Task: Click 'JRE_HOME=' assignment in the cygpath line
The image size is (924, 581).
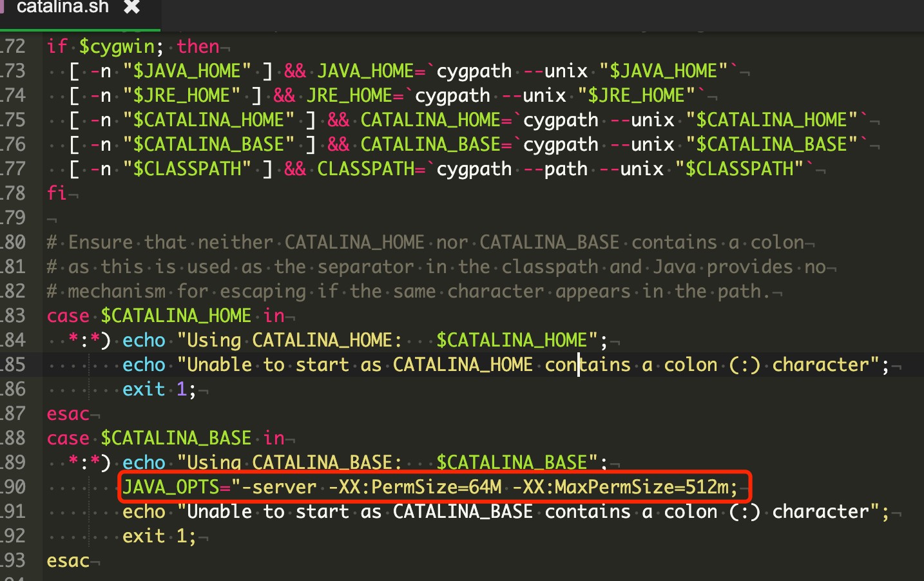Action: 354,95
